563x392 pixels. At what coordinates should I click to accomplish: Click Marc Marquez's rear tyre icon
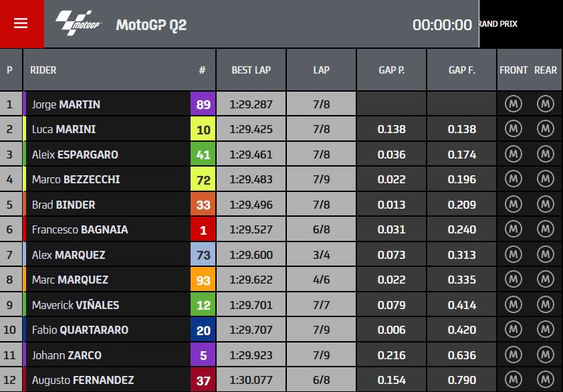(545, 279)
